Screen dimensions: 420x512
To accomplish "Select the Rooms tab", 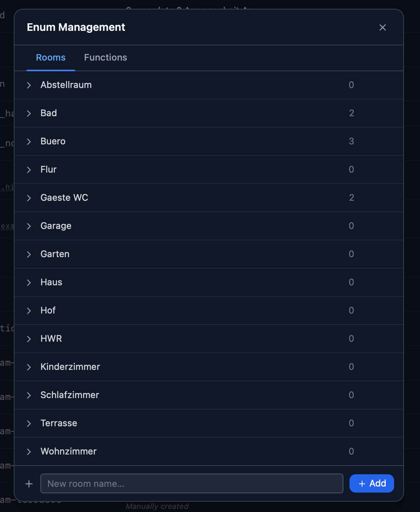I will point(51,58).
